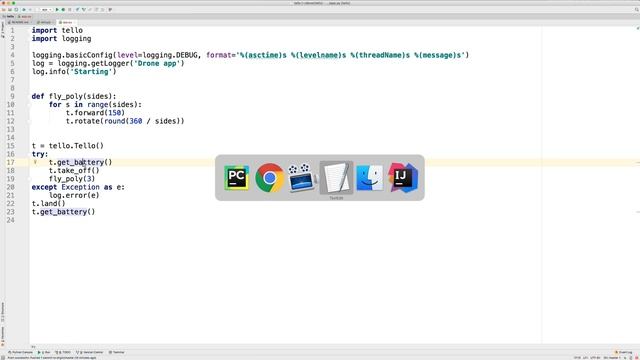Select TextEdit in the app switcher
This screenshot has height=360, width=640.
tap(336, 178)
